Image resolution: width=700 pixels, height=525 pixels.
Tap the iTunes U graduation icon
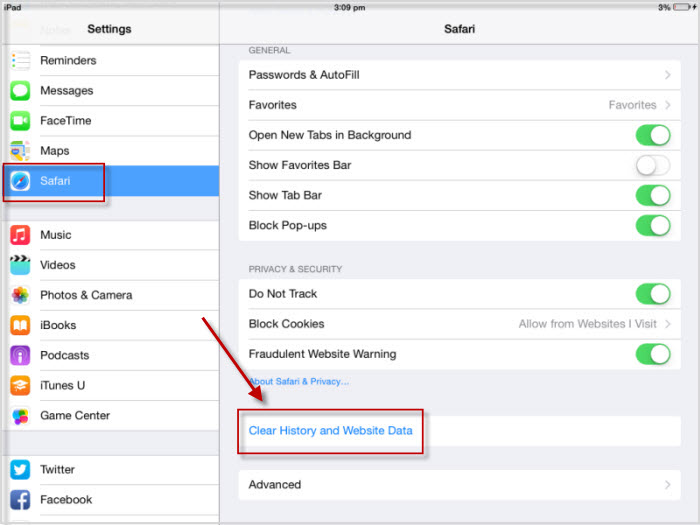click(x=20, y=385)
